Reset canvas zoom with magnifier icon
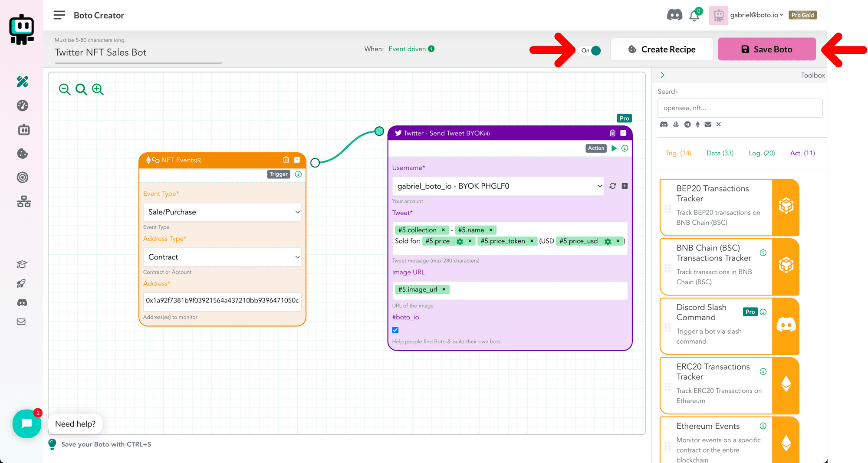The height and width of the screenshot is (463, 868). [81, 89]
